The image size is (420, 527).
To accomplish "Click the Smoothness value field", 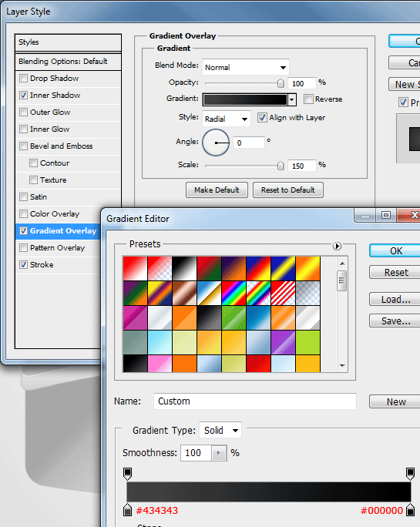I will pos(196,453).
